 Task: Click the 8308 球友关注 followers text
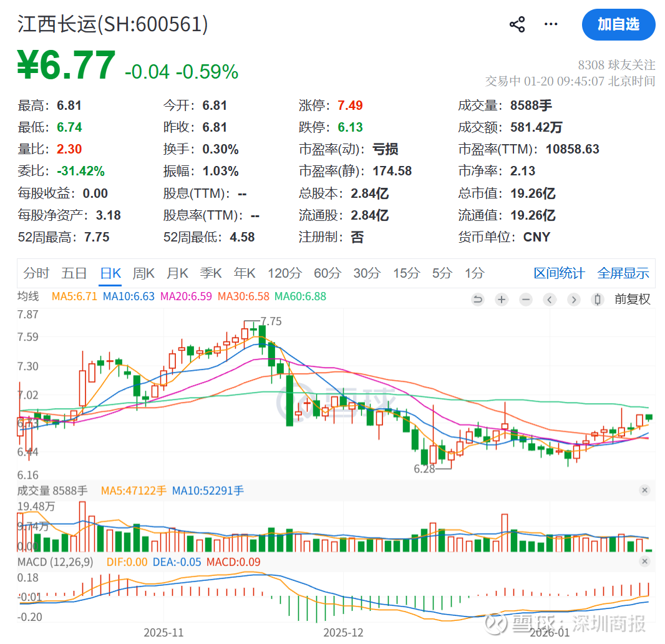tap(616, 65)
